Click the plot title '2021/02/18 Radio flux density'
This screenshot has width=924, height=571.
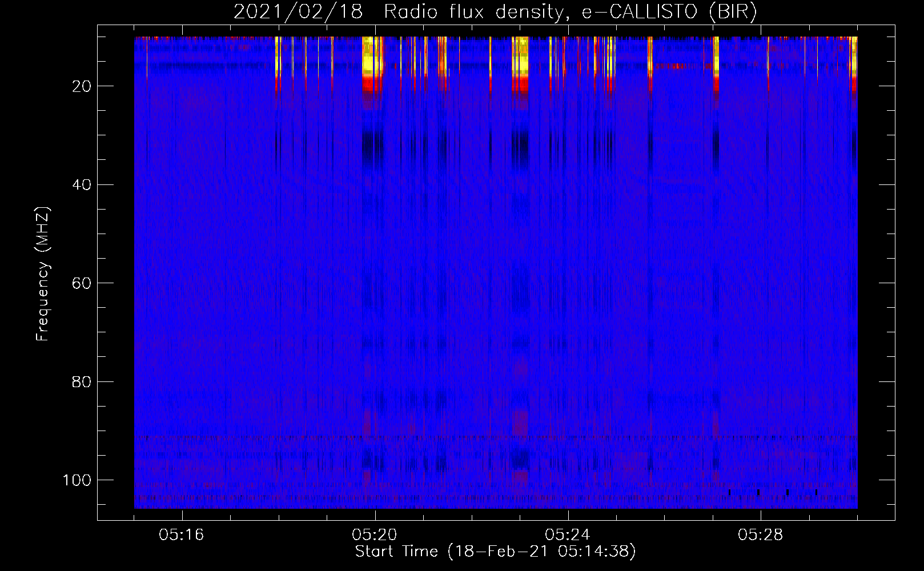coord(495,12)
